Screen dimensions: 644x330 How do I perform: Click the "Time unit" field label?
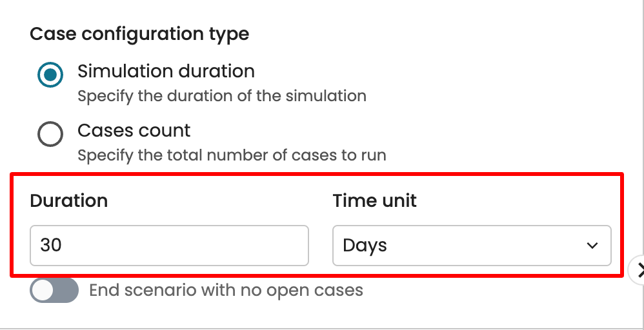[374, 200]
